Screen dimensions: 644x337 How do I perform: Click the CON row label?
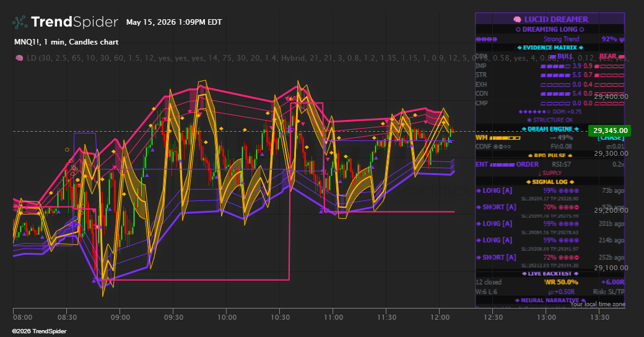(481, 93)
